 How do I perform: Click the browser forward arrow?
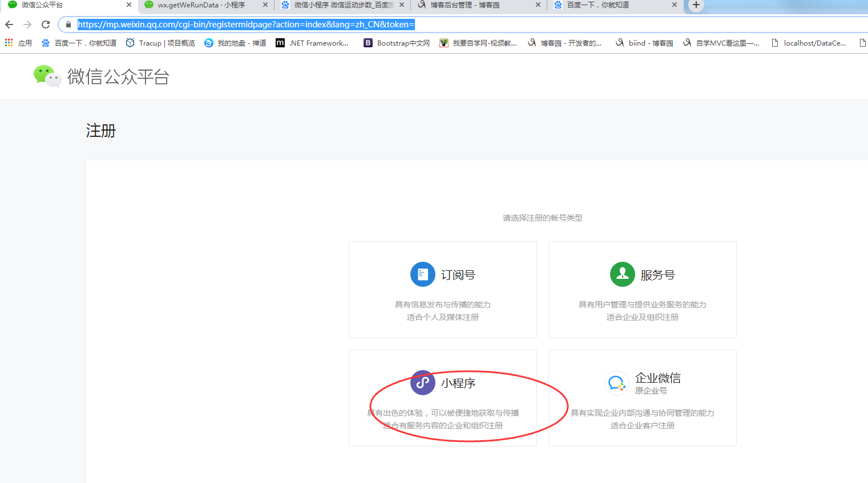click(27, 25)
